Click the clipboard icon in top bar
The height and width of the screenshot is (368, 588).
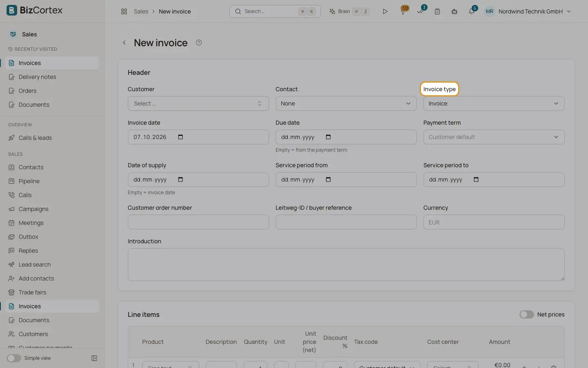point(437,11)
